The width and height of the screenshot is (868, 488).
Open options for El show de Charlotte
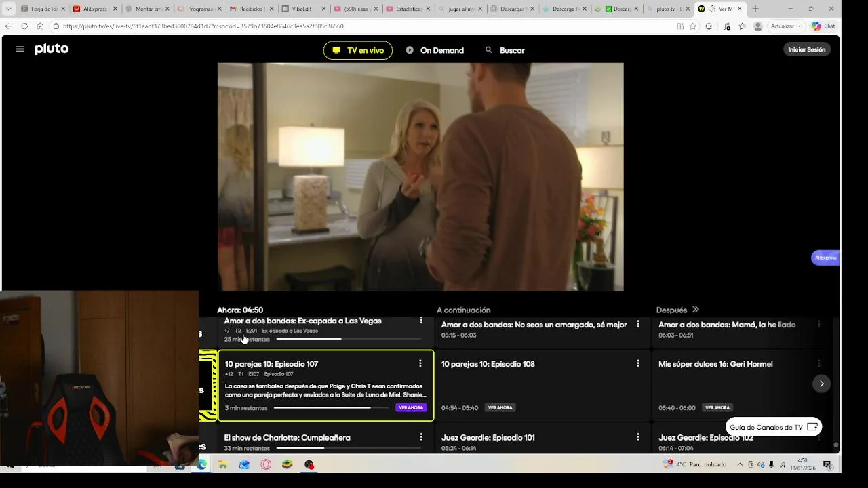[420, 437]
